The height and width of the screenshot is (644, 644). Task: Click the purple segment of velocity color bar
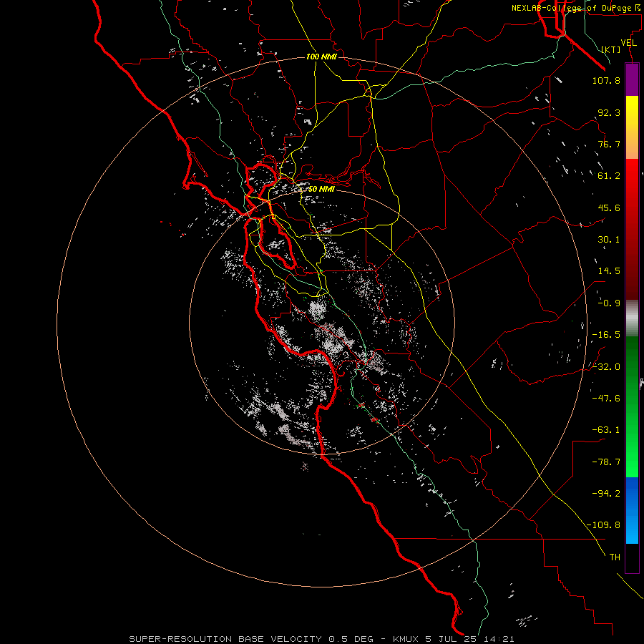632,79
